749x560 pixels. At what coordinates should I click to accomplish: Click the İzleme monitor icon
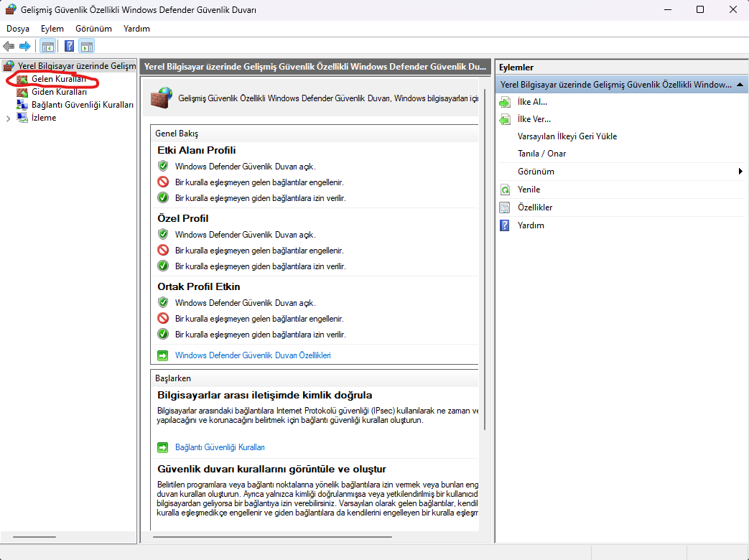[x=22, y=118]
